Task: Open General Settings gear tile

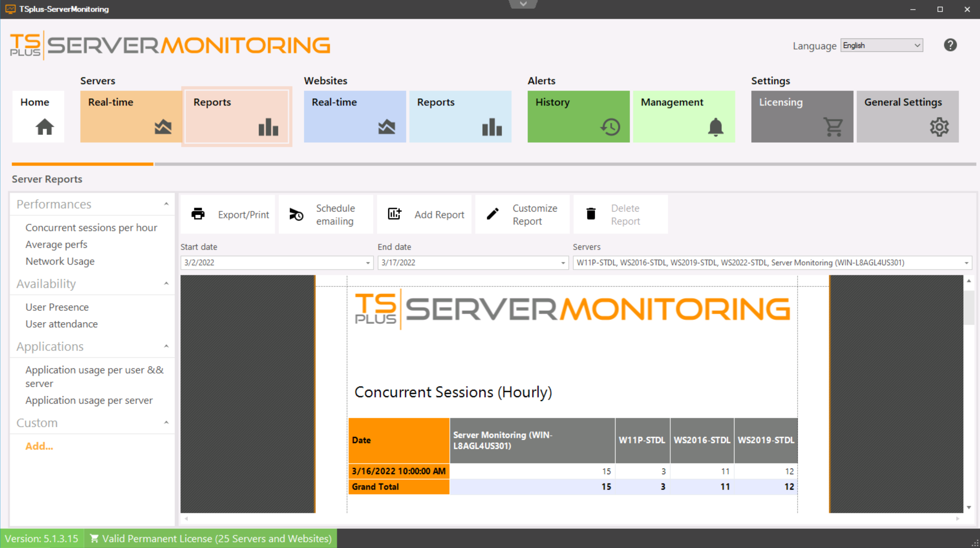Action: (x=907, y=116)
